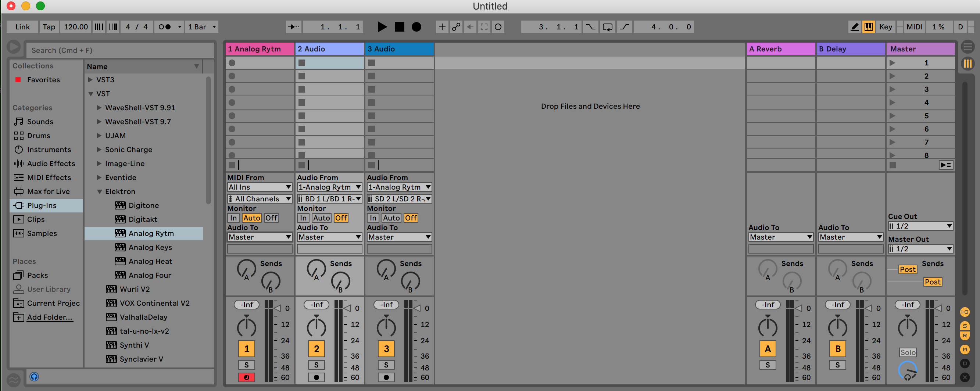Toggle the Follow arrow icon
The image size is (980, 391).
(x=294, y=27)
